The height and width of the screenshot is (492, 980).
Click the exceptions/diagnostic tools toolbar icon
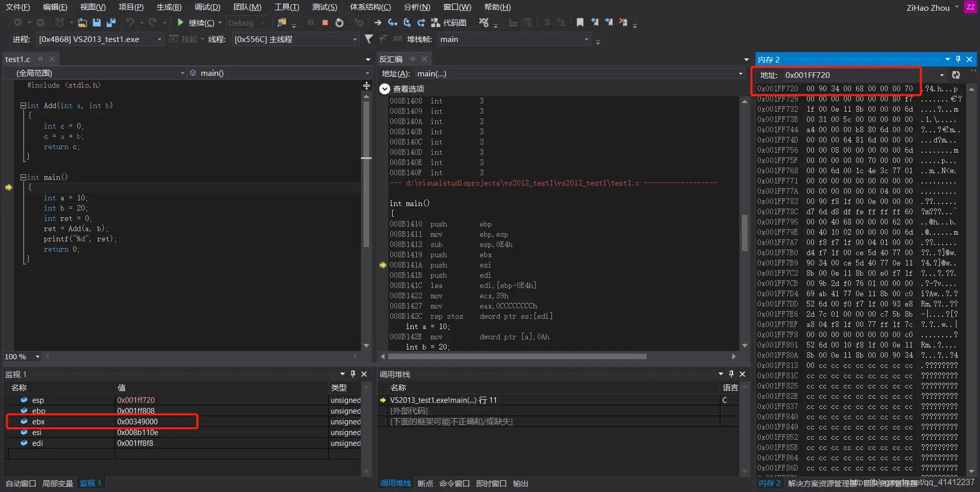click(484, 23)
